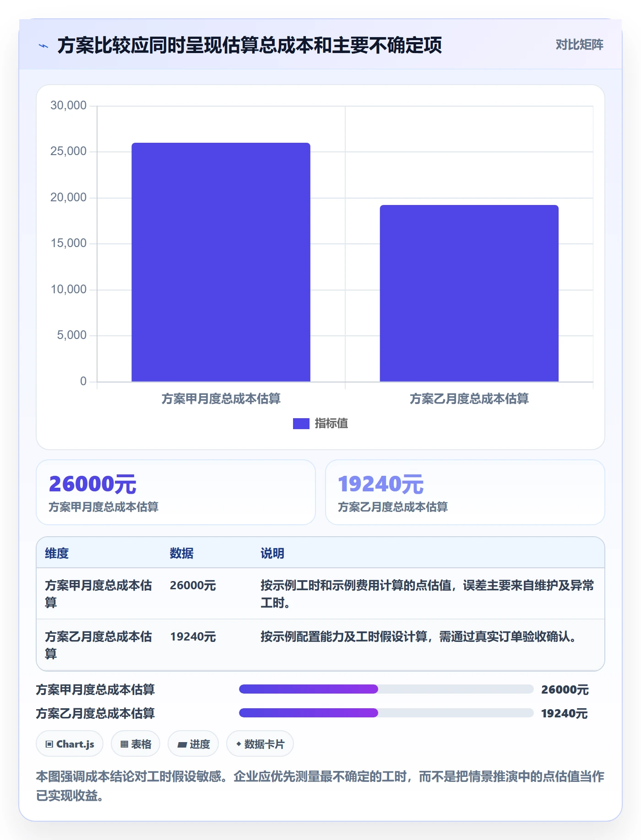Click description starting 按示例配置能力

click(x=418, y=637)
